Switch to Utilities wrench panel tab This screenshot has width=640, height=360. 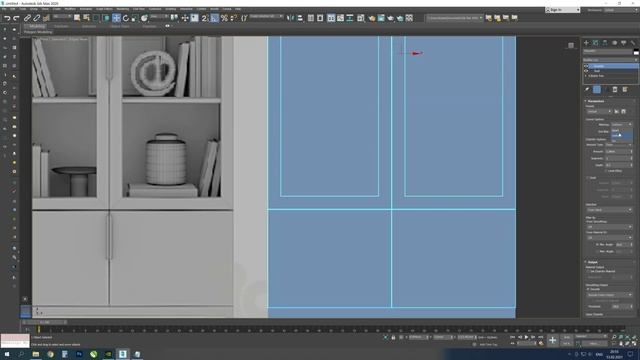click(633, 43)
